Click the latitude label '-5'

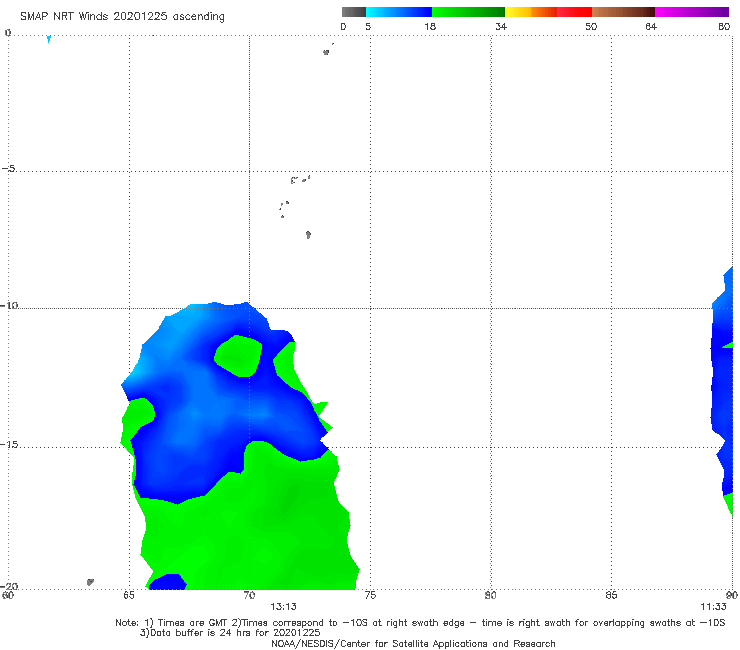pos(9,169)
